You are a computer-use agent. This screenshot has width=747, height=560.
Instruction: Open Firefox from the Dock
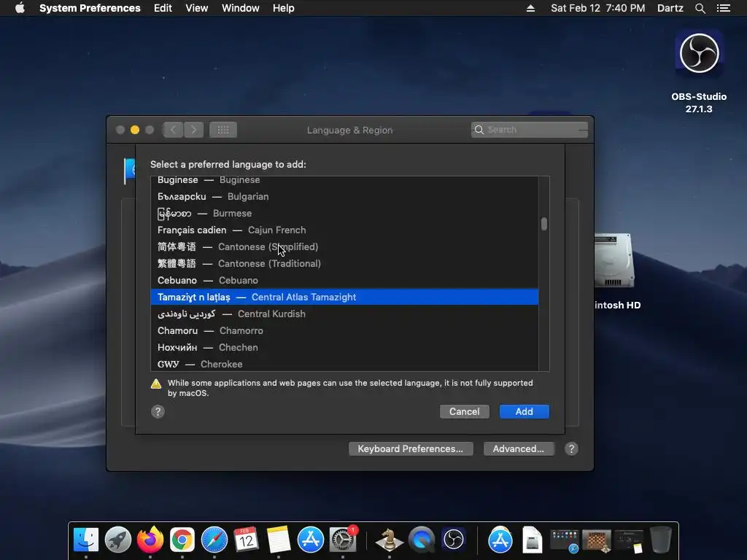(x=150, y=540)
